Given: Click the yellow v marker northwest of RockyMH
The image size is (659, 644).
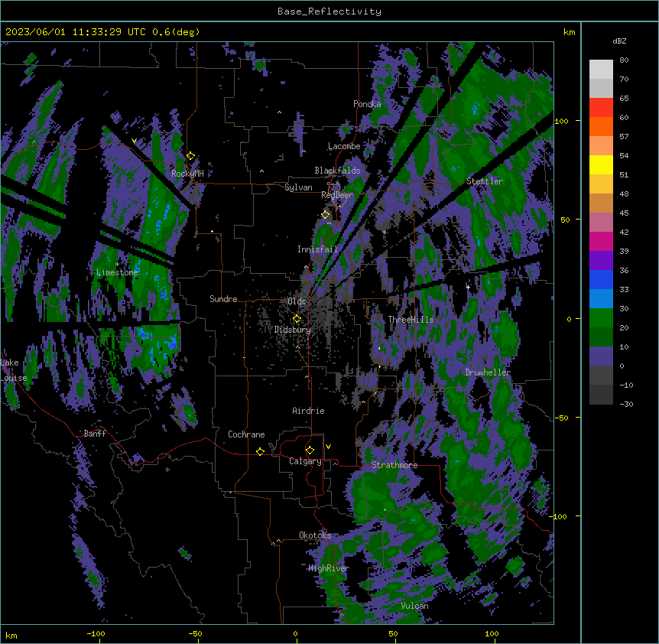Looking at the screenshot, I should coord(134,141).
